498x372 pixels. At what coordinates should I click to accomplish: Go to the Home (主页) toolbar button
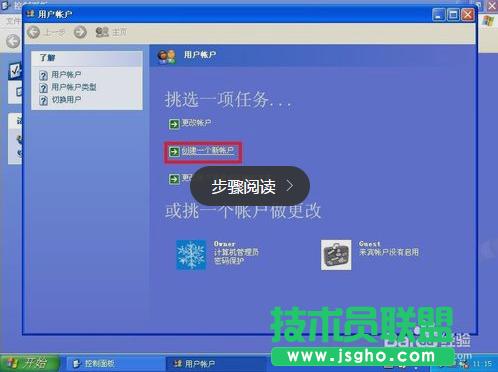111,32
